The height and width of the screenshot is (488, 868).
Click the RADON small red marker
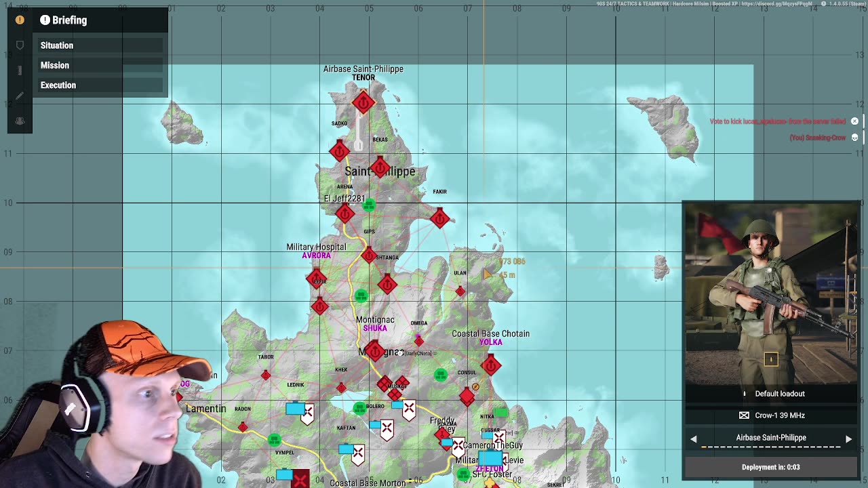coord(243,426)
